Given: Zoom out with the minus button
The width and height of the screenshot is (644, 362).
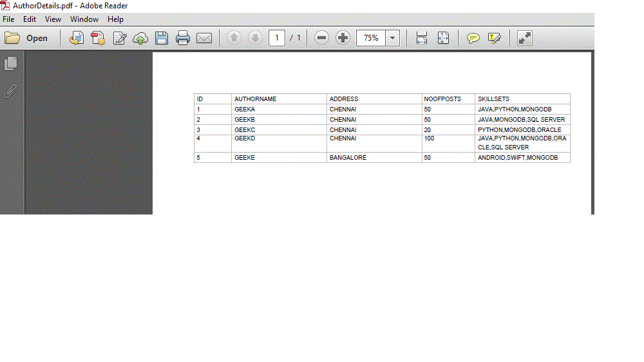Looking at the screenshot, I should (x=321, y=38).
